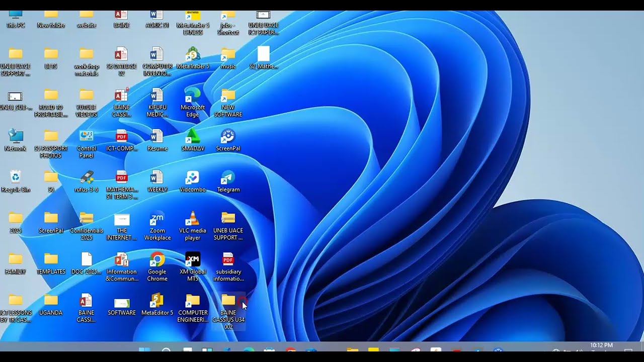The height and width of the screenshot is (362, 644).
Task: Select the MetaTrader 5 EXNESS shortcut
Action: coord(193,23)
